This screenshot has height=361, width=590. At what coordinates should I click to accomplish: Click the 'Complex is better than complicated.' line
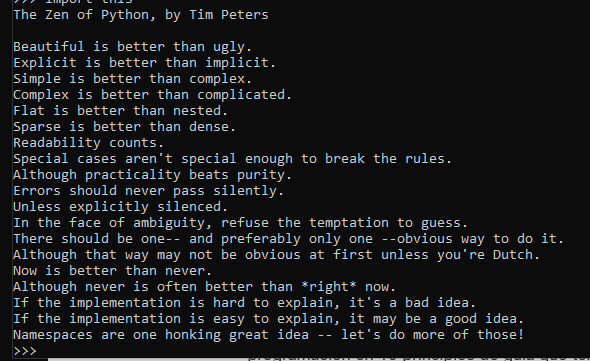(x=152, y=95)
